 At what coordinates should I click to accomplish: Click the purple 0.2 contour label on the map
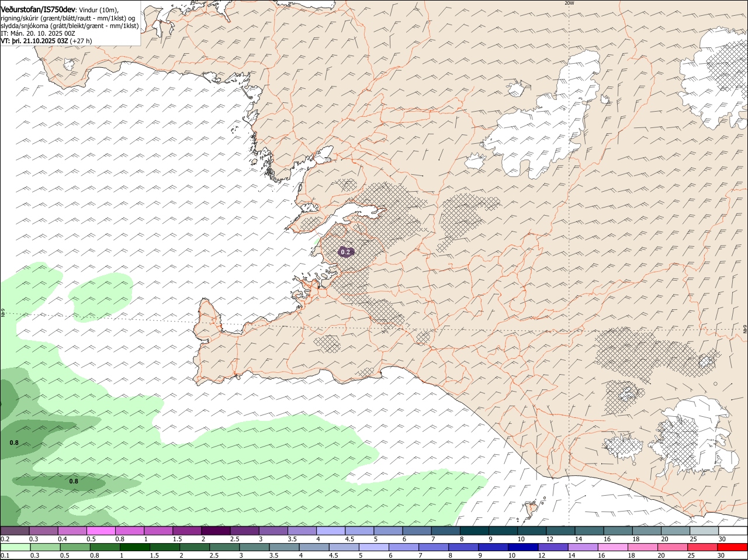pos(346,252)
